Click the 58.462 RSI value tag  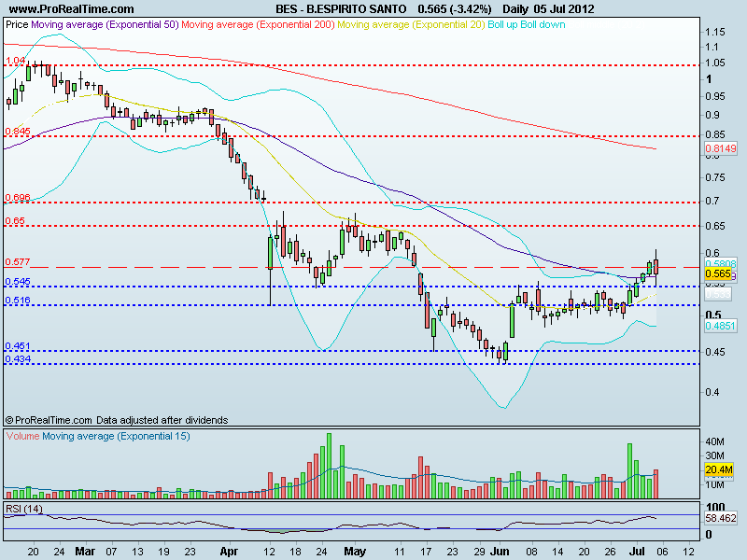[x=721, y=518]
